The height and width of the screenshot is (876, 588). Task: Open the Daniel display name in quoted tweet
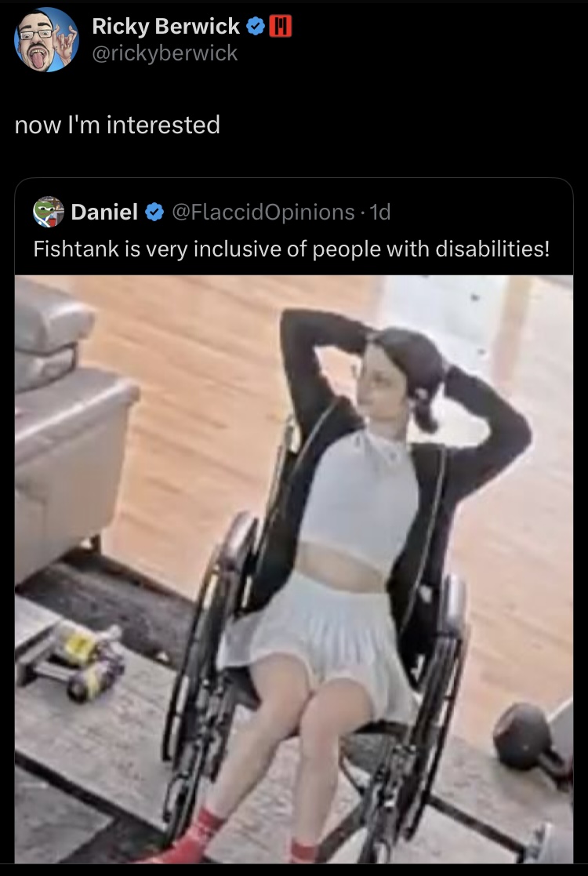(104, 213)
